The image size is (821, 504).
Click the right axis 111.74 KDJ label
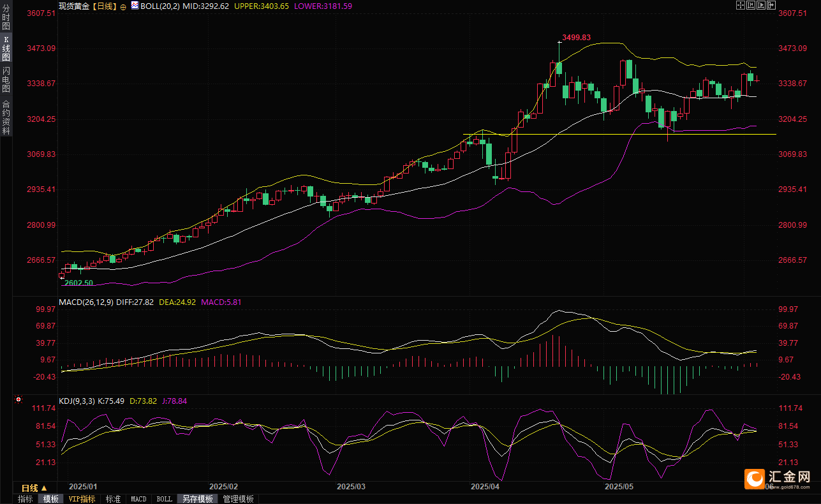point(791,408)
